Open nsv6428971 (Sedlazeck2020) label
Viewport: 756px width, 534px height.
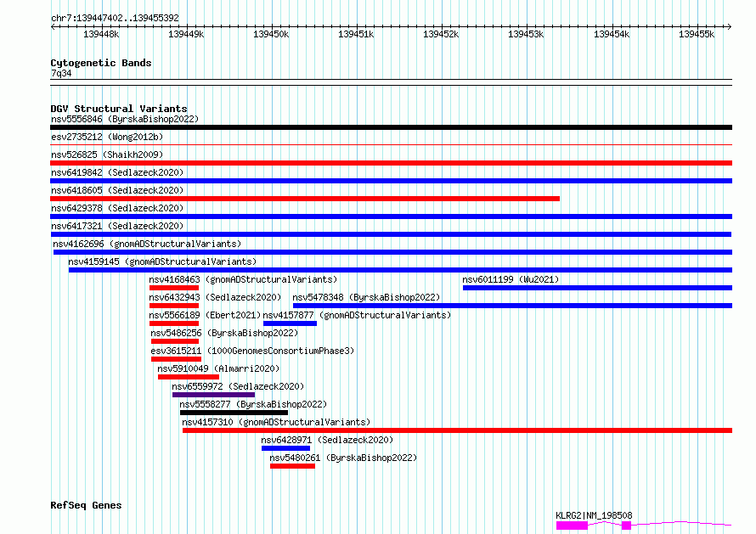[327, 440]
